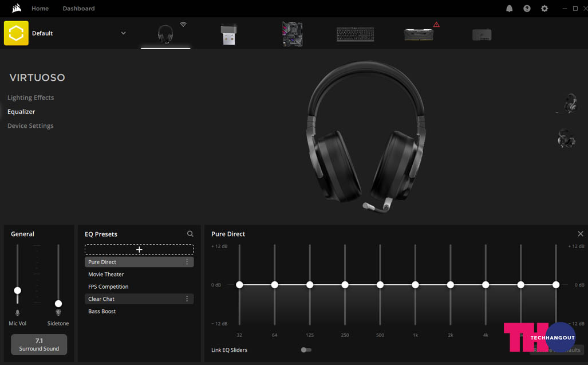This screenshot has height=365, width=588.
Task: Open the help question mark icon
Action: pyautogui.click(x=527, y=8)
